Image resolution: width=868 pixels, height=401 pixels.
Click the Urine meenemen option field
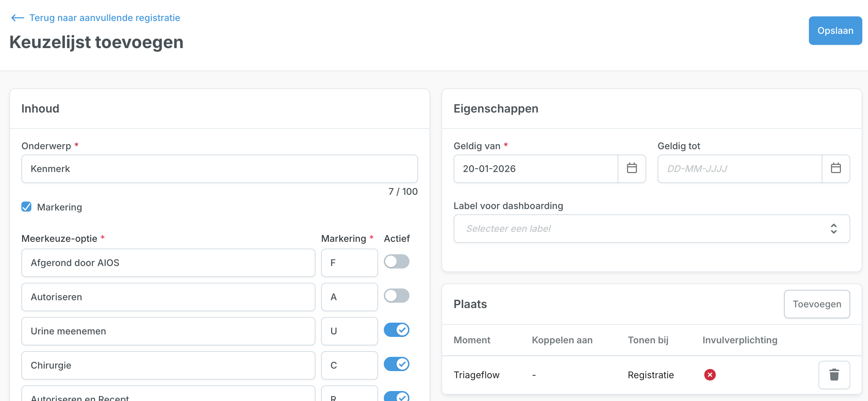[x=168, y=331]
